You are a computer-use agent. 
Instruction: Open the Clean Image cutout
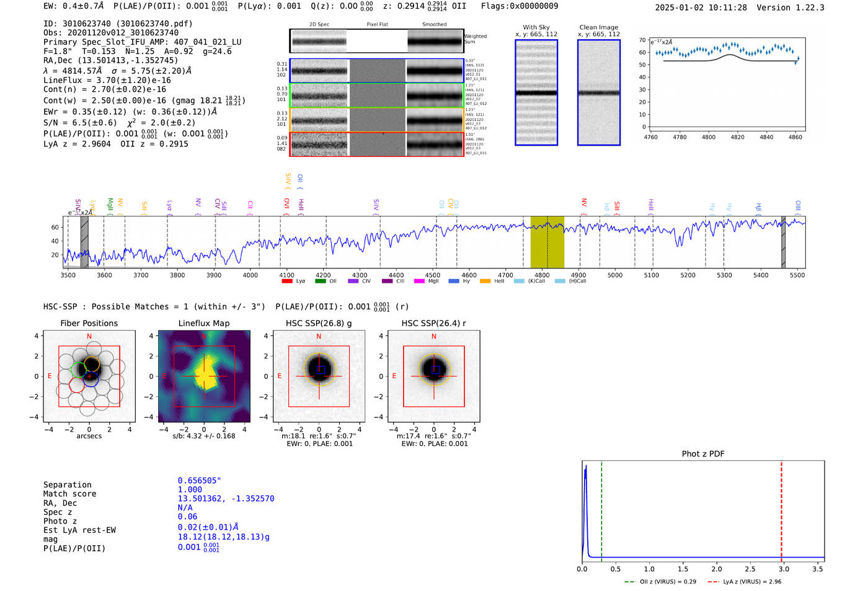(x=599, y=92)
